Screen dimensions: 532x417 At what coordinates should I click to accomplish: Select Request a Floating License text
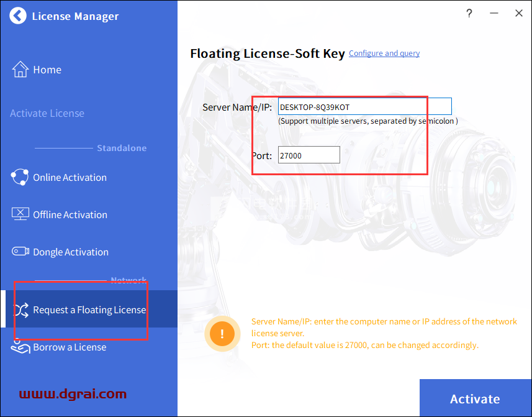click(x=89, y=309)
